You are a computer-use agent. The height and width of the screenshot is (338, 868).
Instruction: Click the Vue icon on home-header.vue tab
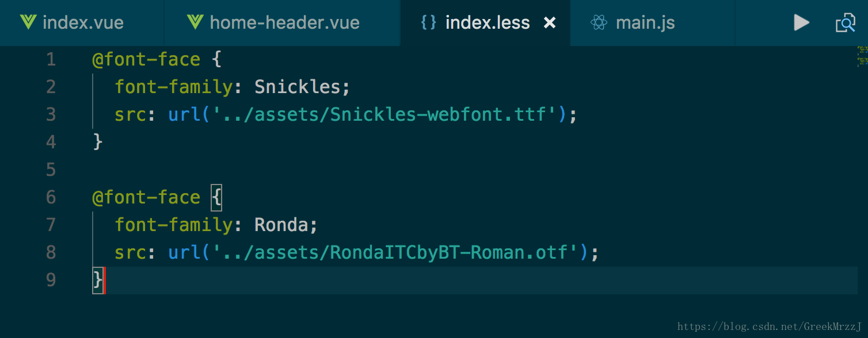(x=195, y=22)
